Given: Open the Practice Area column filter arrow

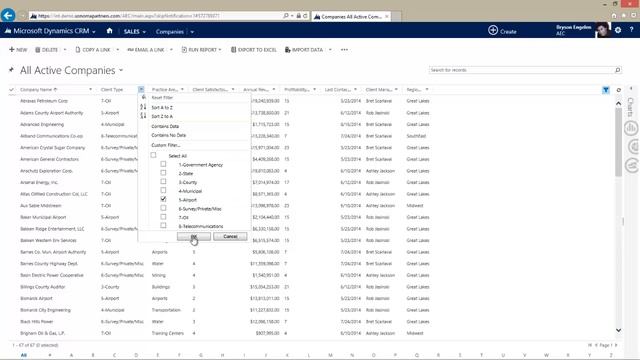Looking at the screenshot, I should click(182, 89).
